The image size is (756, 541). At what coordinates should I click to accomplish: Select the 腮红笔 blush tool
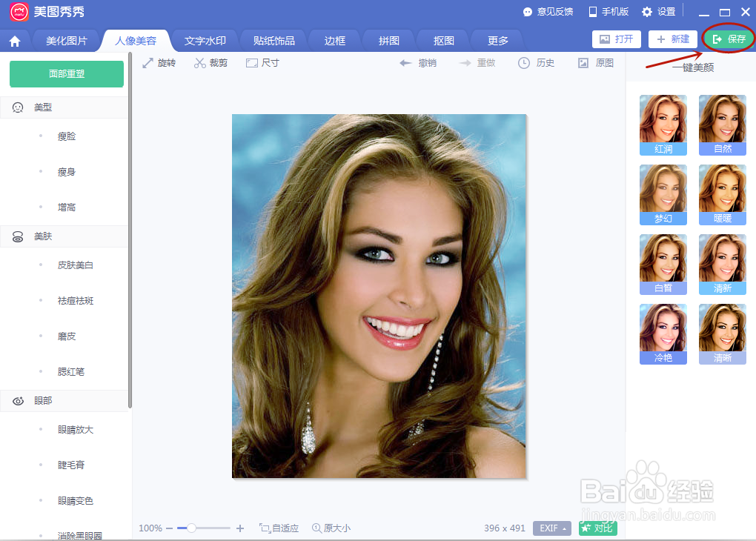(71, 372)
